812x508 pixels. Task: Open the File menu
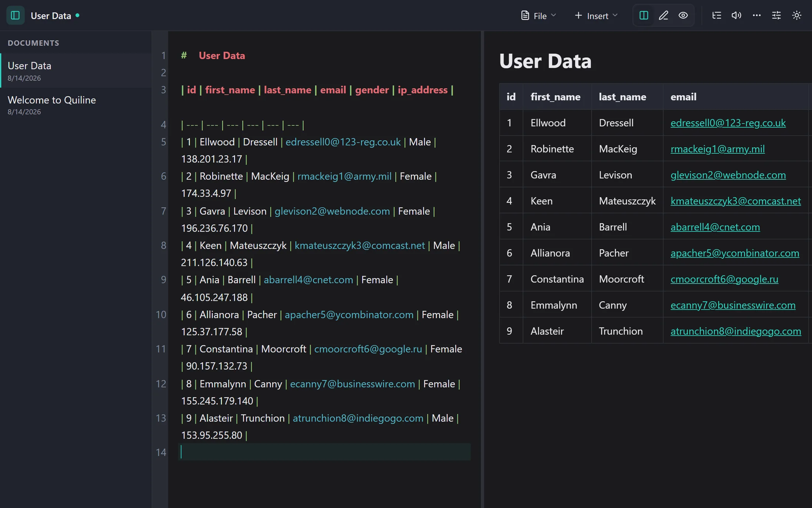click(x=539, y=16)
